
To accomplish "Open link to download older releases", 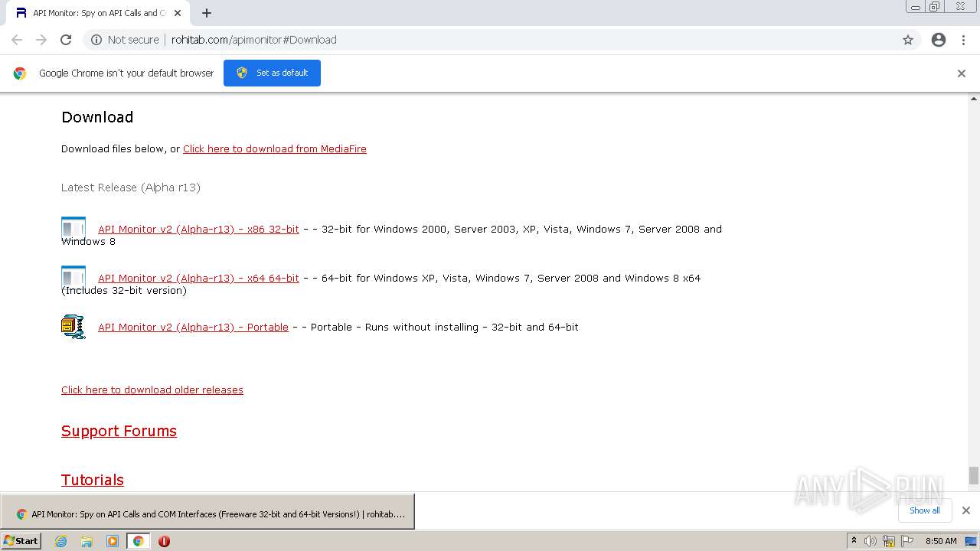I will pos(152,390).
